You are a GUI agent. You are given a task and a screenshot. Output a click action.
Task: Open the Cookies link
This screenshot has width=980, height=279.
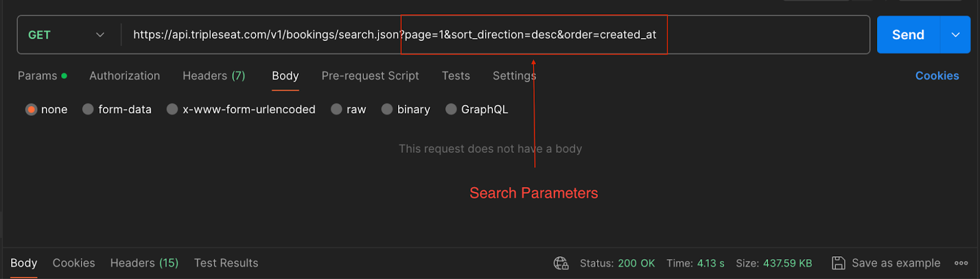pyautogui.click(x=937, y=76)
